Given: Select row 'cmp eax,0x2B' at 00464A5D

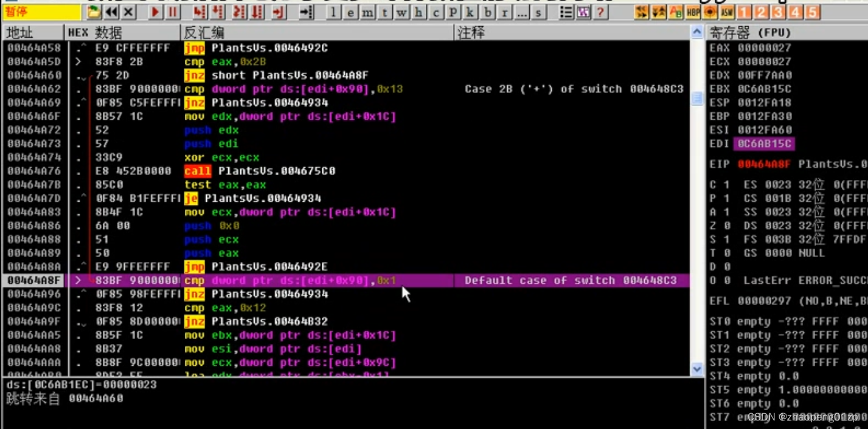Looking at the screenshot, I should point(345,61).
